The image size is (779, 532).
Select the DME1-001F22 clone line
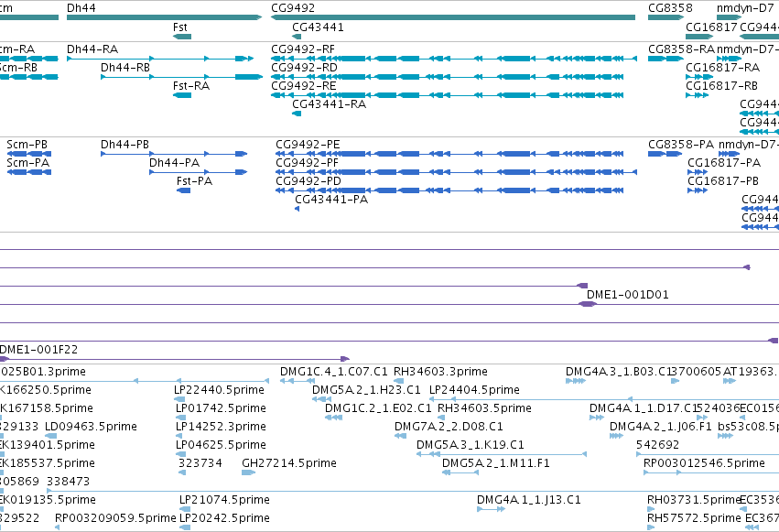pos(175,359)
